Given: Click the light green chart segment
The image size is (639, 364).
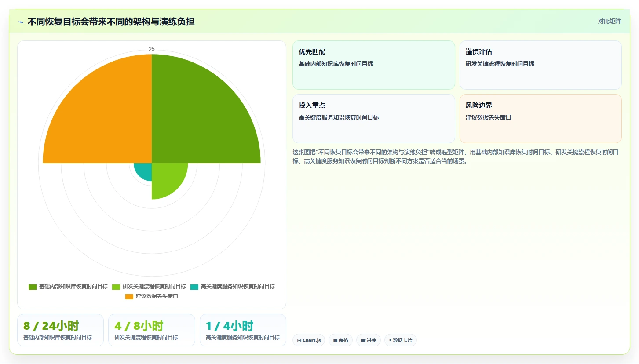Looking at the screenshot, I should 166,178.
